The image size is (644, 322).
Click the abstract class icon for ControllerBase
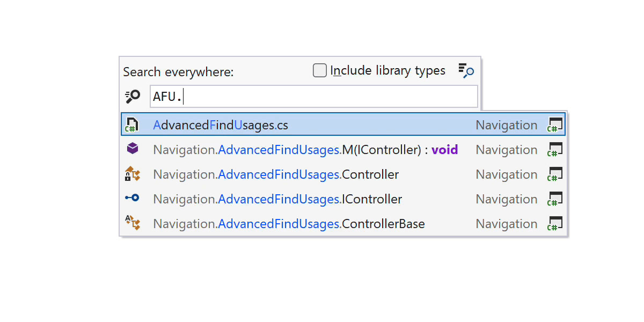pyautogui.click(x=132, y=223)
